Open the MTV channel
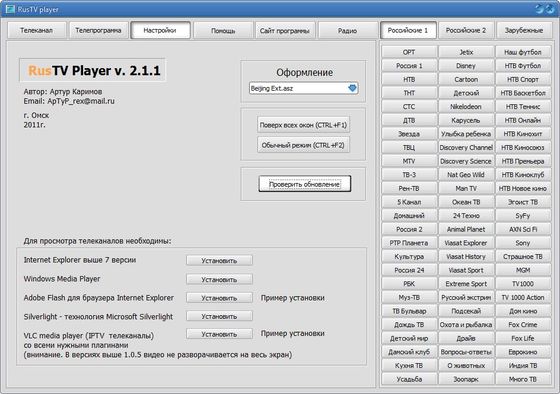This screenshot has height=394, width=560. [409, 161]
